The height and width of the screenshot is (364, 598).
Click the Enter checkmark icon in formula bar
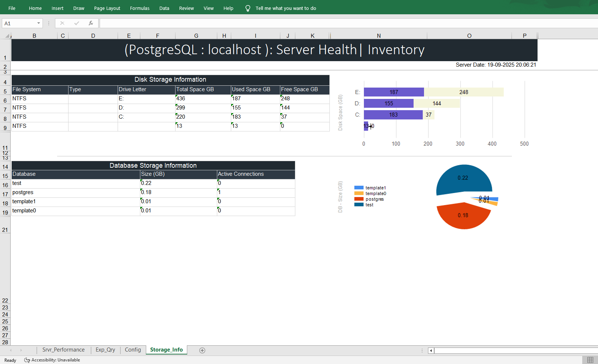(x=77, y=23)
